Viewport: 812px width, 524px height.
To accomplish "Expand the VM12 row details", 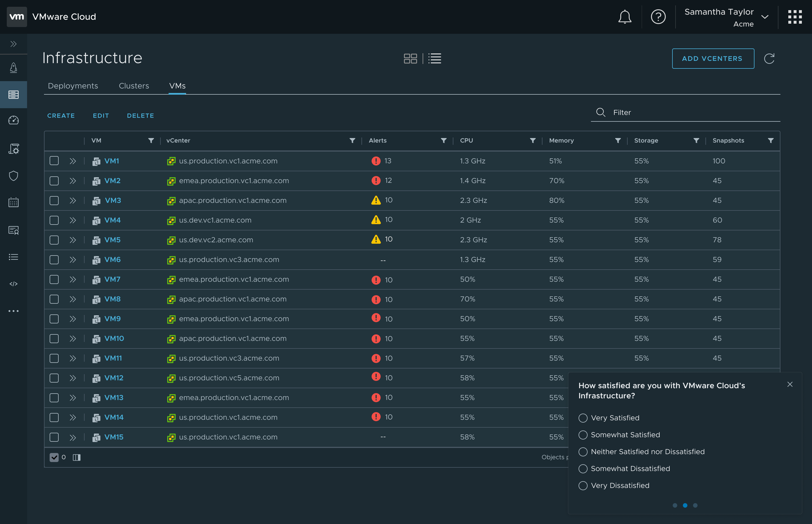I will coord(72,378).
